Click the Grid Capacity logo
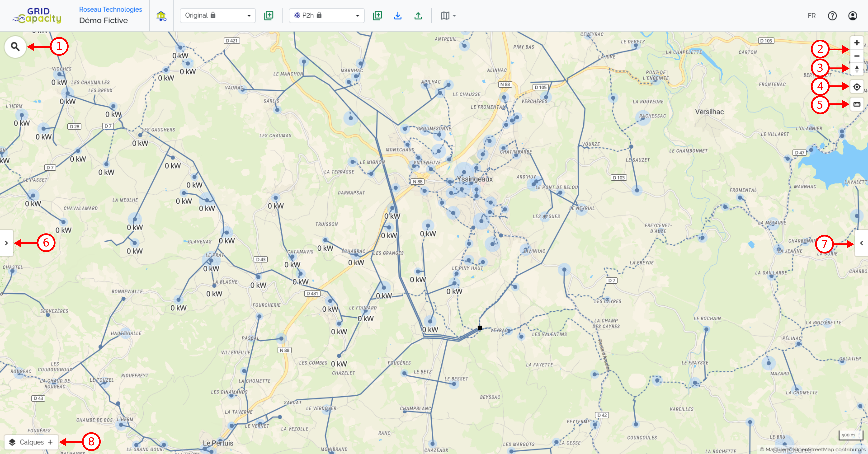 (37, 15)
